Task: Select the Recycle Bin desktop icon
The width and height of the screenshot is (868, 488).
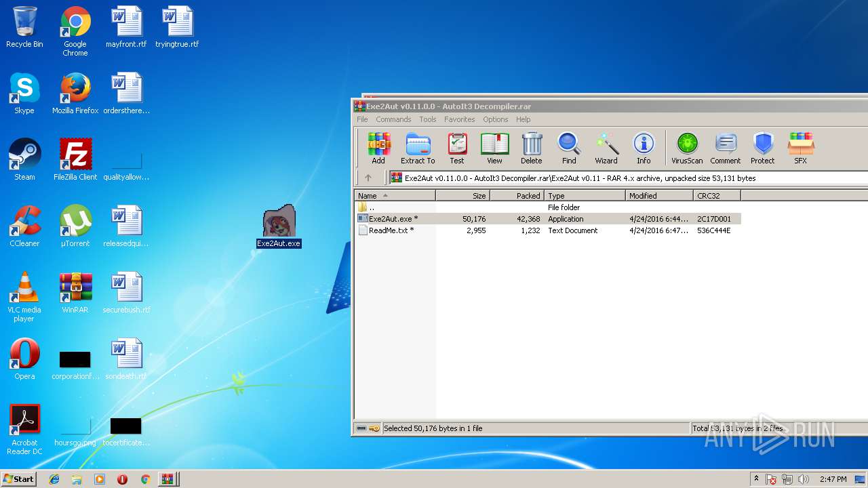Action: [x=24, y=27]
